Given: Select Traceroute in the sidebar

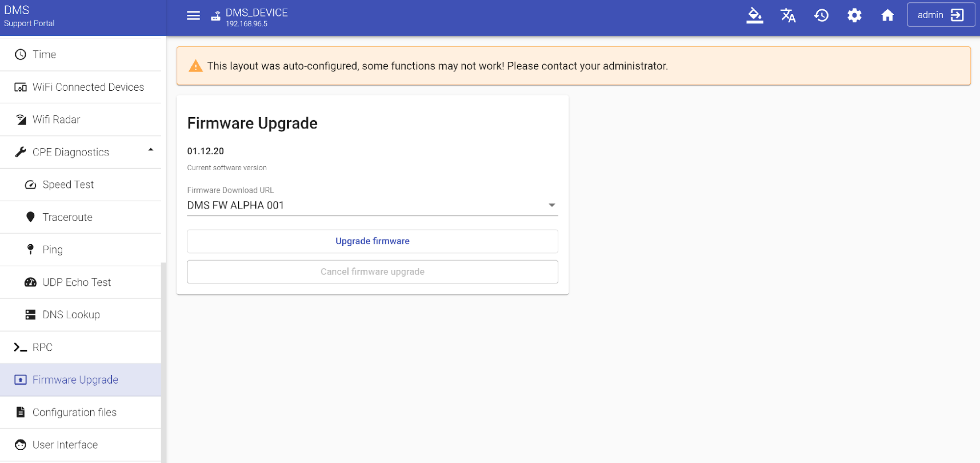Looking at the screenshot, I should pyautogui.click(x=67, y=217).
